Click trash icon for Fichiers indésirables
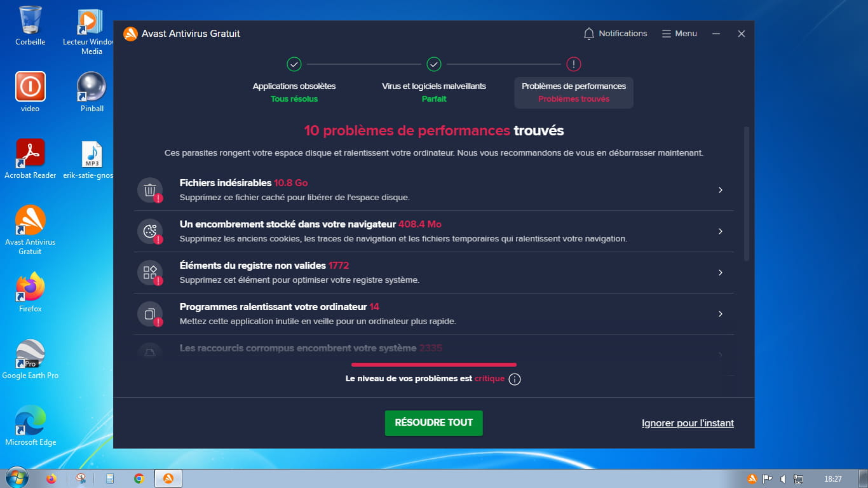 tap(150, 190)
